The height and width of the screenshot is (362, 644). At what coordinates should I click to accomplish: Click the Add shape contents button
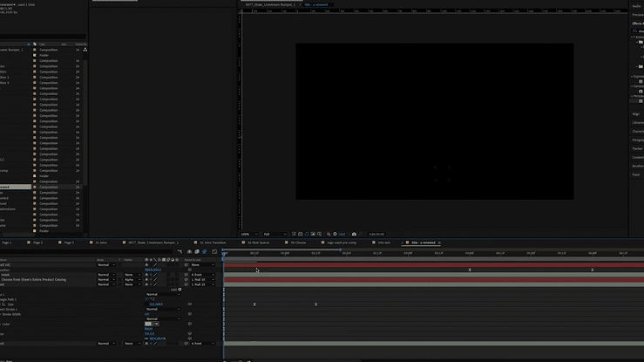coord(180,290)
